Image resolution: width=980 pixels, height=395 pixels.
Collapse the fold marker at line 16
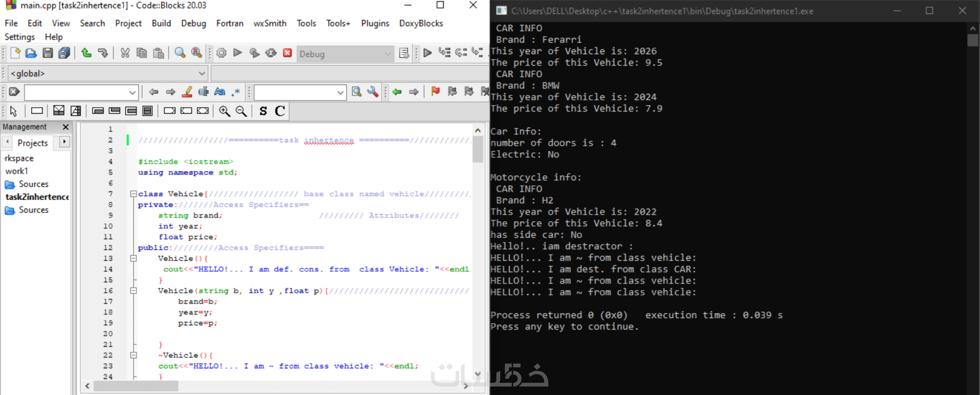tap(134, 291)
